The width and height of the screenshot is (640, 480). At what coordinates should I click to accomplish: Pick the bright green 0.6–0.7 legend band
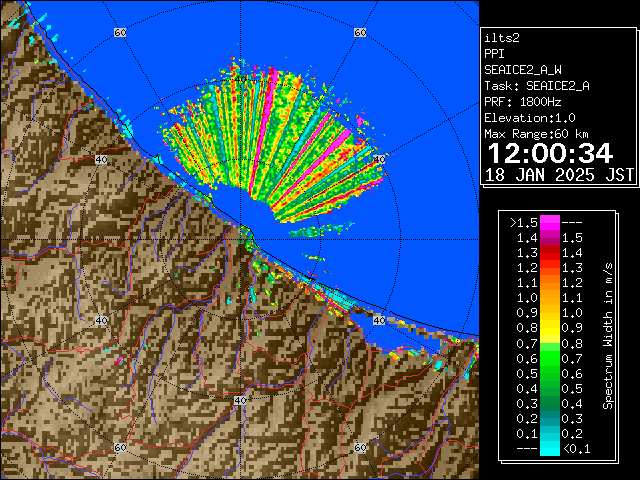click(x=550, y=358)
